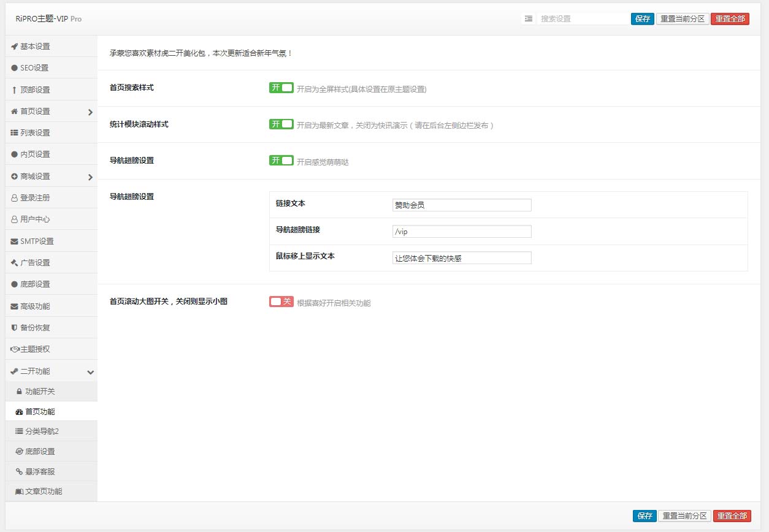Image resolution: width=769 pixels, height=532 pixels.
Task: Click the gavel icon beside 广告设置
Action: (x=14, y=263)
